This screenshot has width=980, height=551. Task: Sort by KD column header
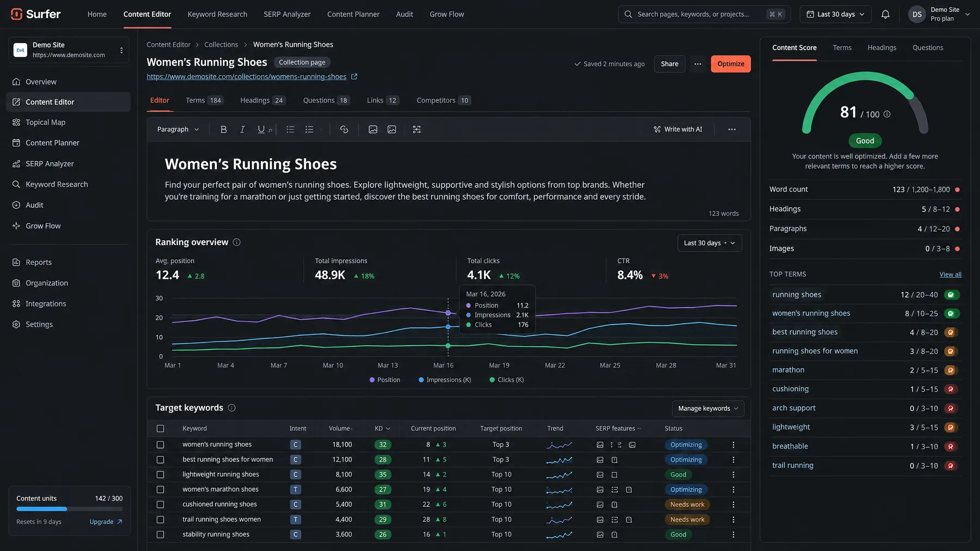coord(382,428)
